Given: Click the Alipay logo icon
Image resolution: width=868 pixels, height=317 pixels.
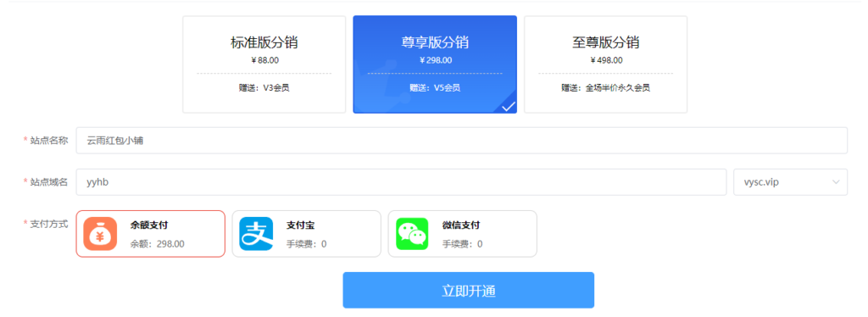Looking at the screenshot, I should [256, 233].
